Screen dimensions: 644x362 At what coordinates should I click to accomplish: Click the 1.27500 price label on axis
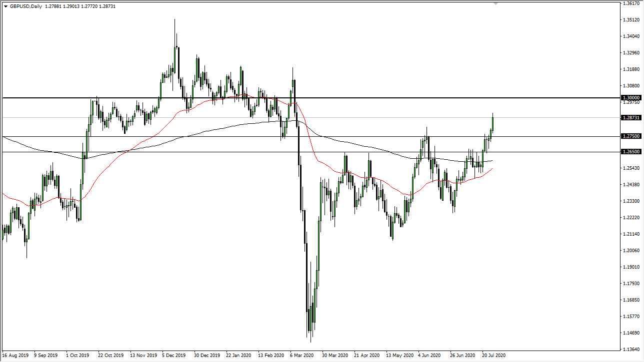tap(631, 136)
